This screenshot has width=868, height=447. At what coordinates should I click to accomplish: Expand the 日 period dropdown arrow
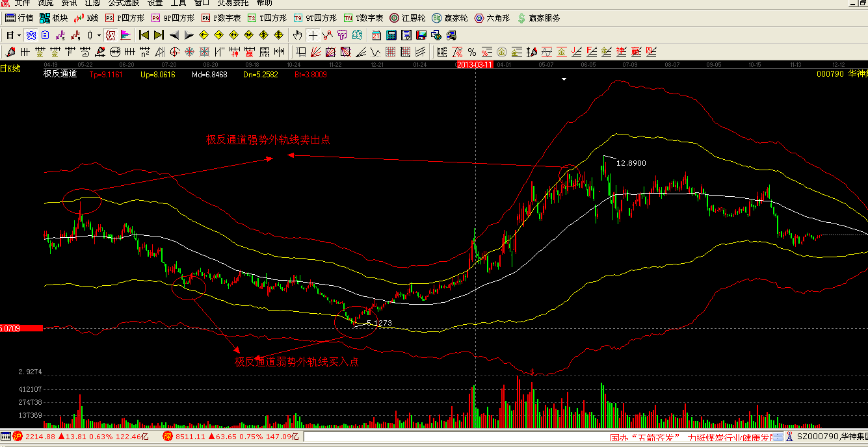point(19,35)
